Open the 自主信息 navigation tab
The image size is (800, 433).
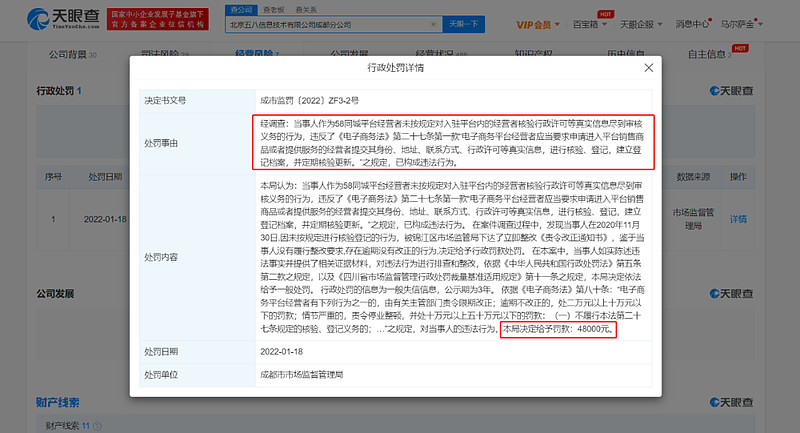709,54
